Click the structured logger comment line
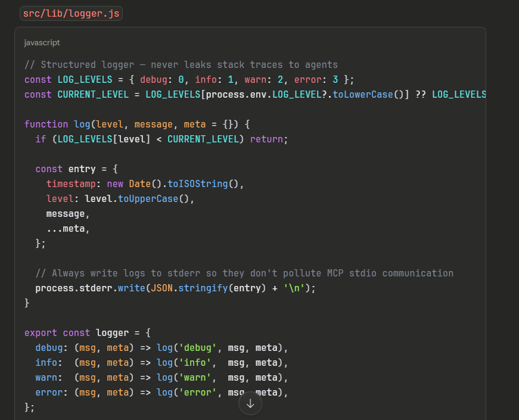Viewport: 519px width, 420px height. (x=181, y=64)
